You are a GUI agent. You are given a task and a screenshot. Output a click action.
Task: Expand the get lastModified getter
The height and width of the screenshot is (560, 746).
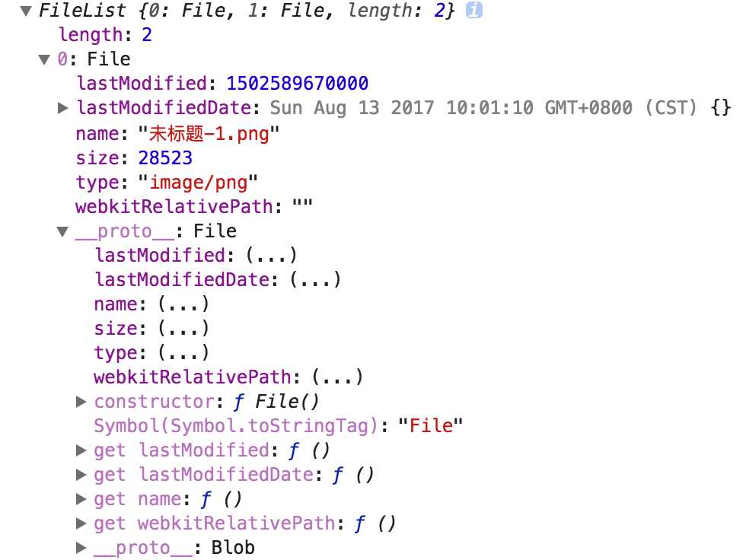pyautogui.click(x=82, y=450)
